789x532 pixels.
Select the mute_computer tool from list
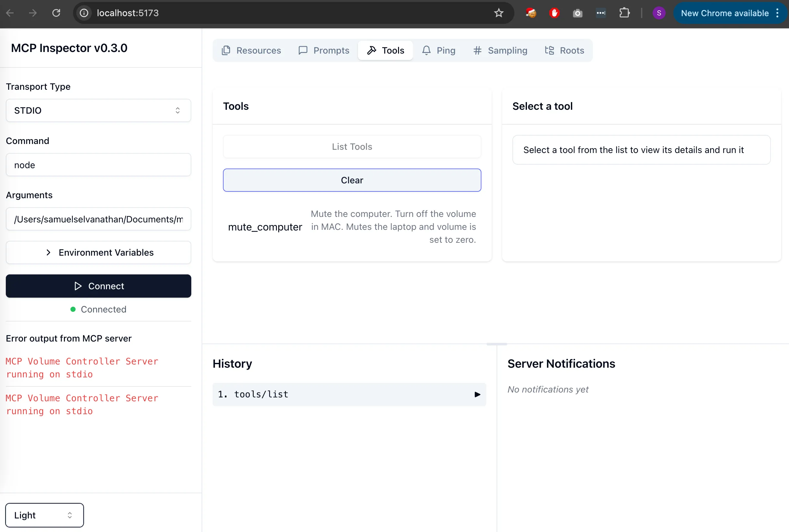265,227
